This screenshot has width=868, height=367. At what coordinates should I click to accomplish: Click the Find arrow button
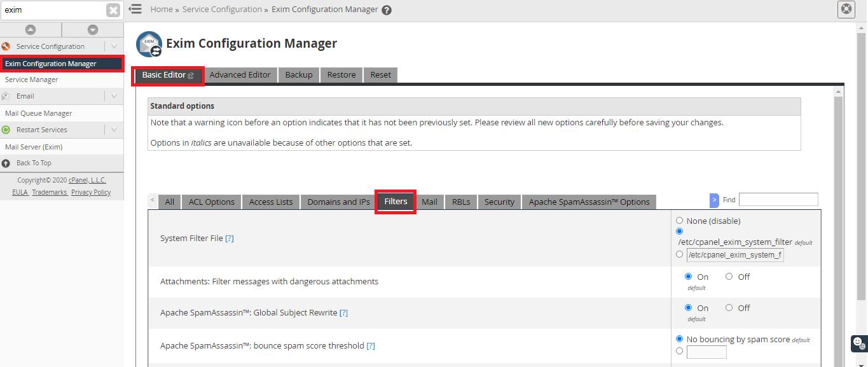(x=714, y=200)
